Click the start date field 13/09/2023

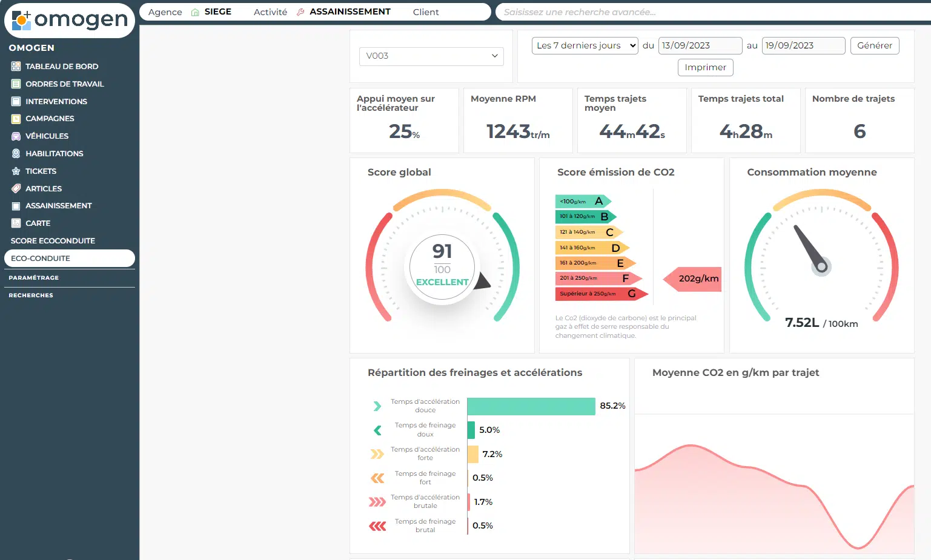700,46
